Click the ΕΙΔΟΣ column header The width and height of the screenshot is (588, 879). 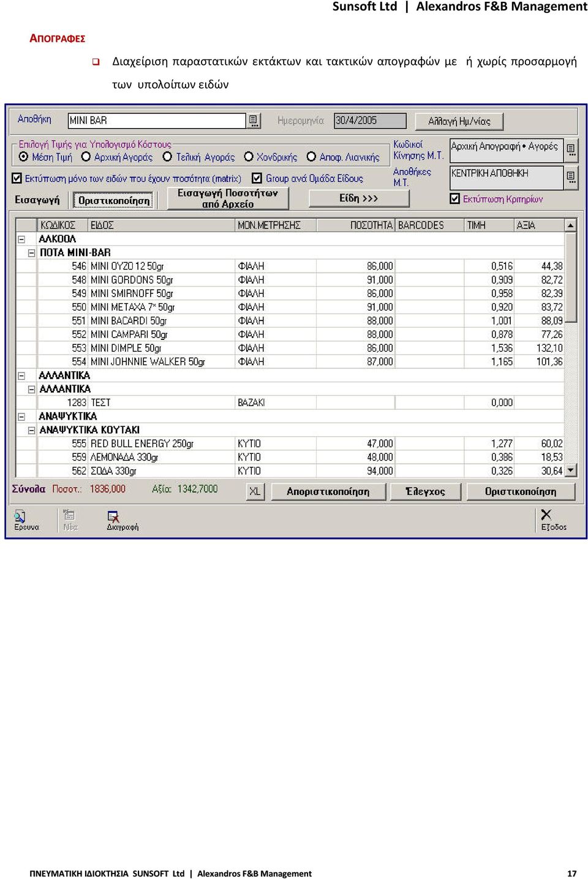pos(162,225)
